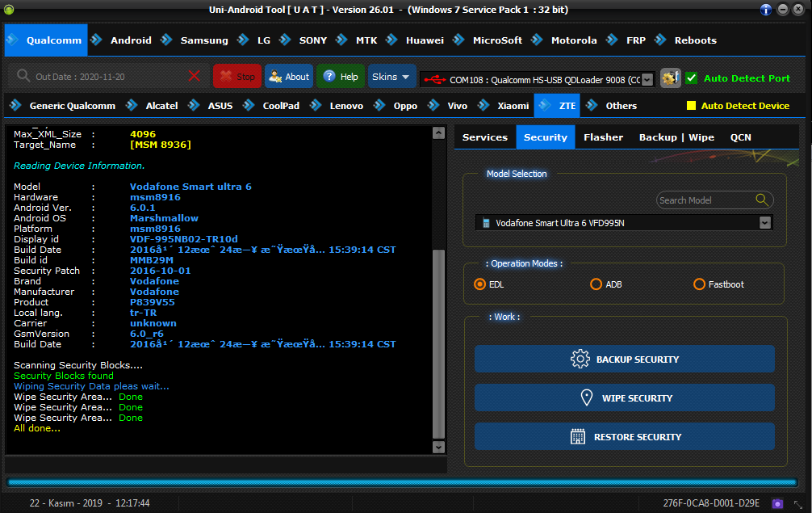
Task: Select the ADB operation mode
Action: click(x=596, y=284)
